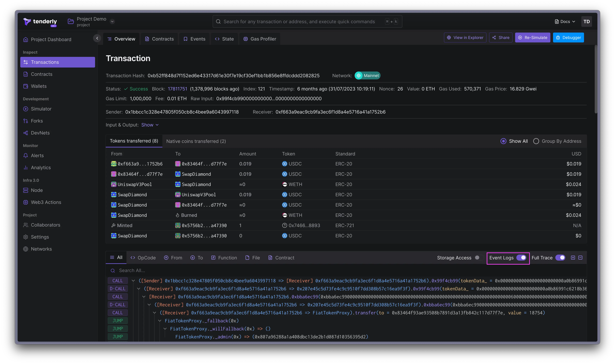Click the DevNets sidebar icon
This screenshot has width=615, height=364.
(26, 133)
